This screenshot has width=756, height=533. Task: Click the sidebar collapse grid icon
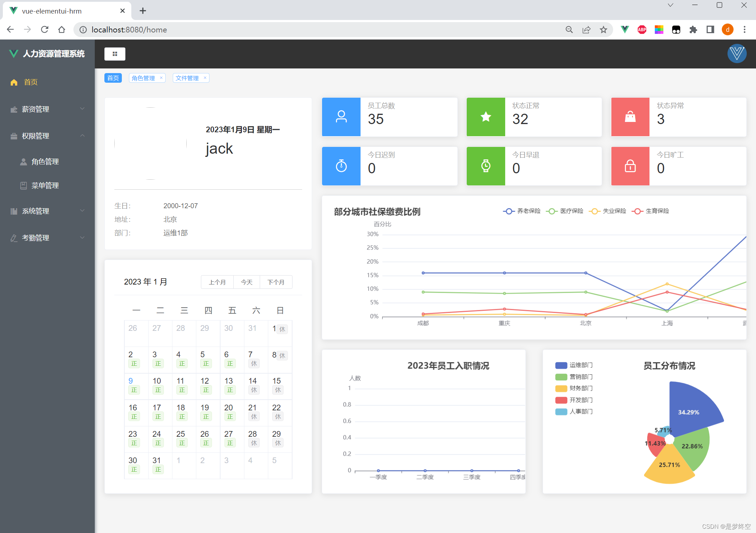(x=115, y=54)
